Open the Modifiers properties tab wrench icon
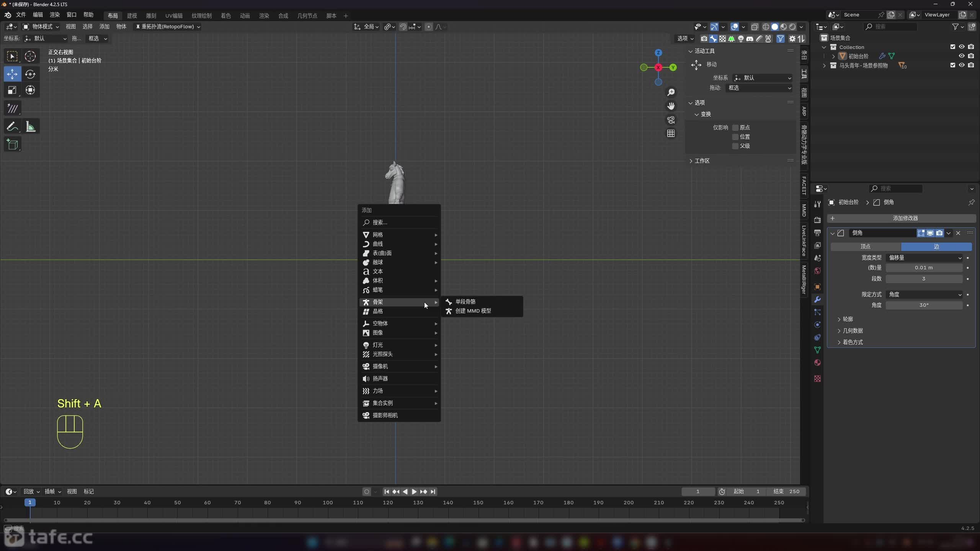 [x=817, y=300]
